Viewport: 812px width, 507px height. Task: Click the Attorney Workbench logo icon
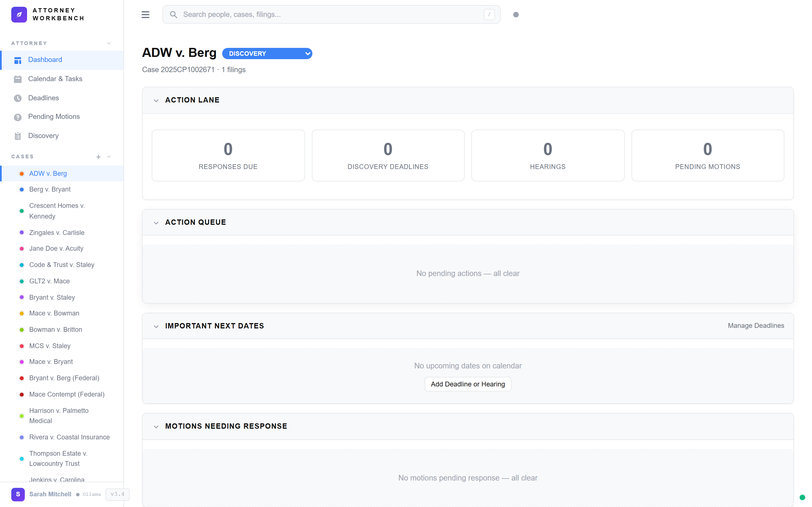tap(19, 14)
